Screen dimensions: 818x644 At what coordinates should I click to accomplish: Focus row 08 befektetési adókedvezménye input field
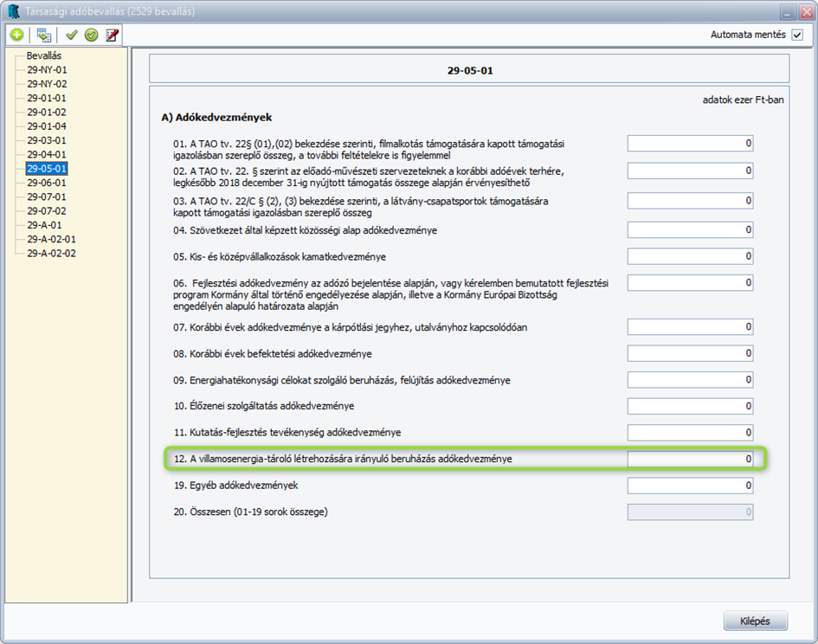point(690,354)
